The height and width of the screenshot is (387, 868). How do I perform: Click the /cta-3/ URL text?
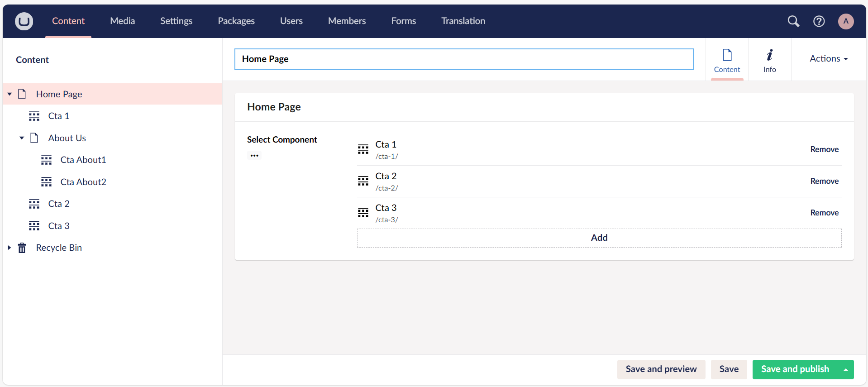386,220
